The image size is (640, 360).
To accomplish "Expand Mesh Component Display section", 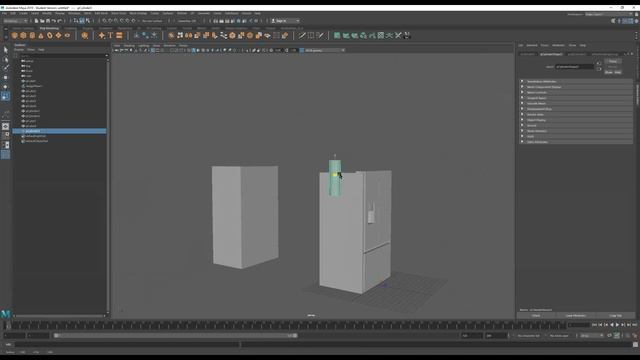I will point(577,87).
